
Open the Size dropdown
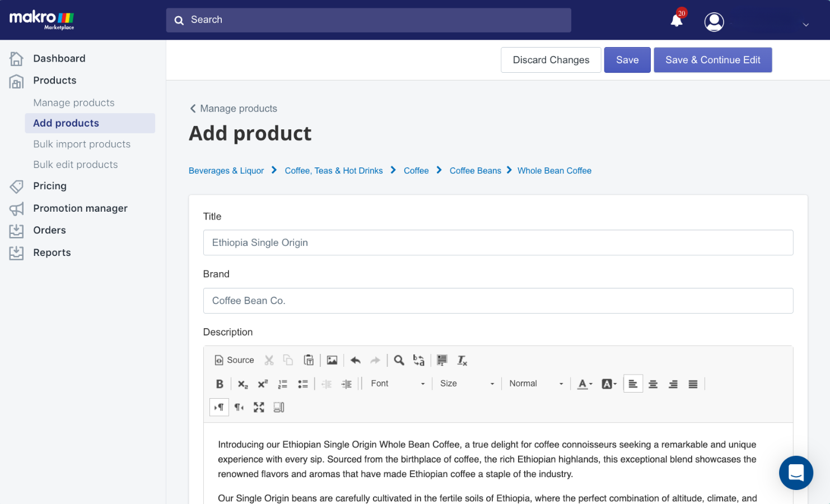(x=467, y=384)
